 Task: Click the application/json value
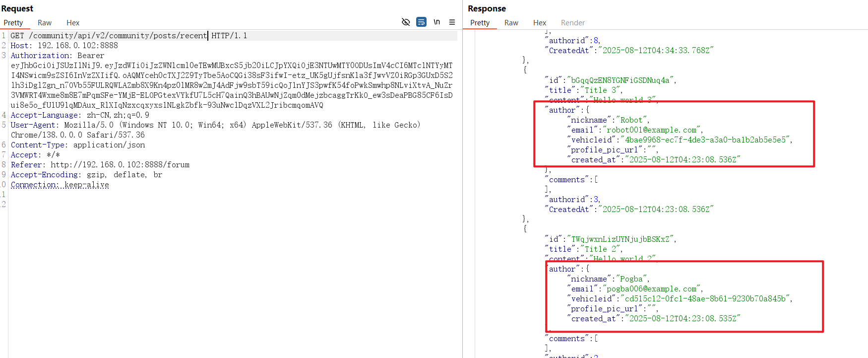click(x=109, y=145)
